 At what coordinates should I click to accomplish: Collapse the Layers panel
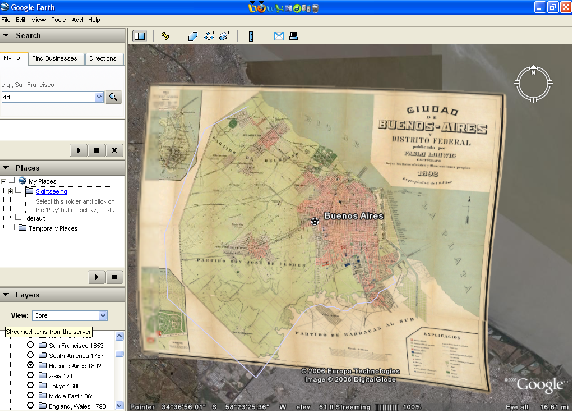(6, 295)
